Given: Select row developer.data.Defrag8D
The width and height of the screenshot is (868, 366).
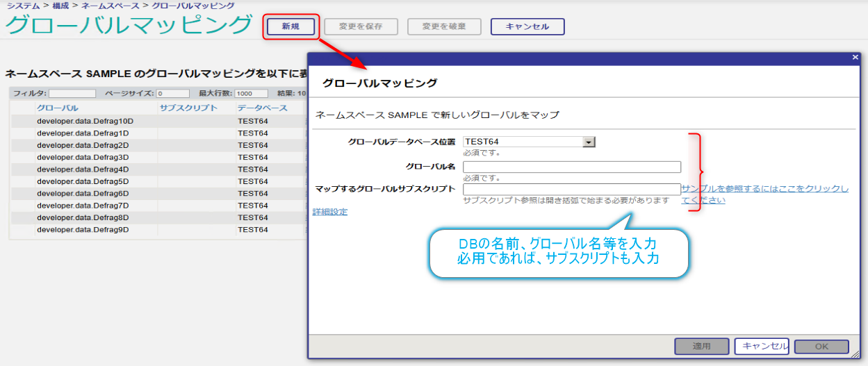Looking at the screenshot, I should click(x=158, y=217).
